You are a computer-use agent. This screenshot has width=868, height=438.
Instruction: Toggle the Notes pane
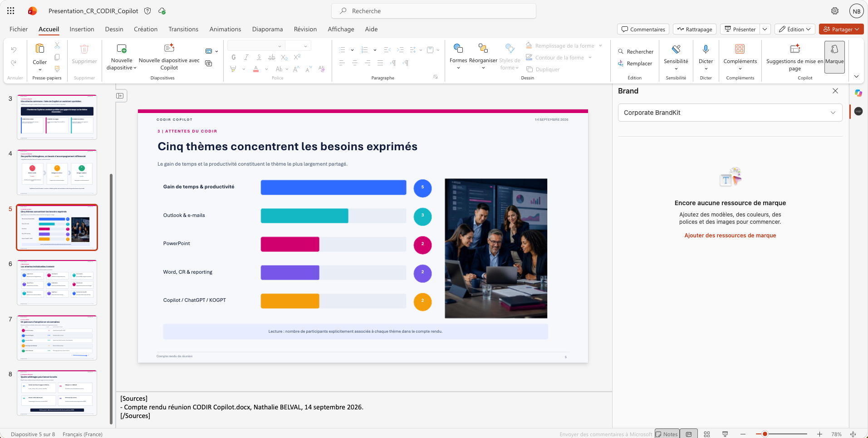(667, 434)
